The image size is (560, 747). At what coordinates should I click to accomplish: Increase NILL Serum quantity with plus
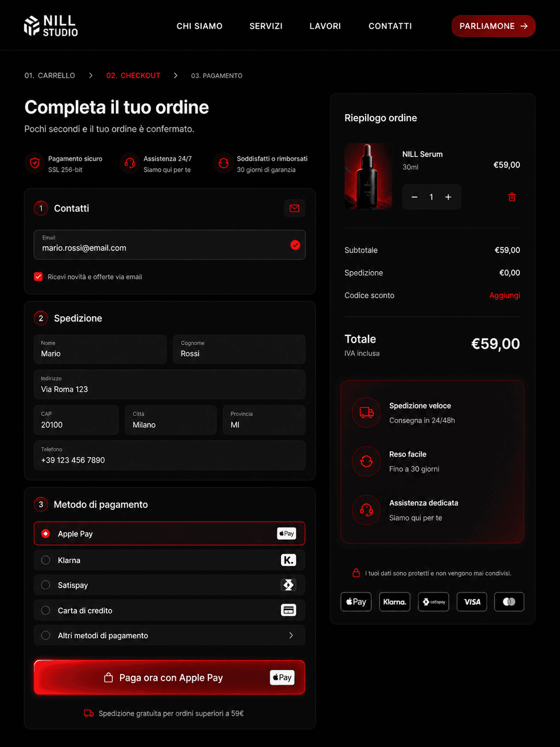(448, 197)
